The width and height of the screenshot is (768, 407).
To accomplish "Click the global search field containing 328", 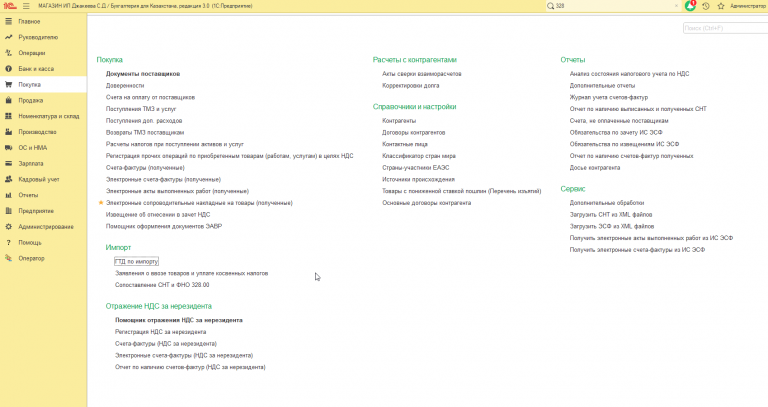I will (x=614, y=6).
